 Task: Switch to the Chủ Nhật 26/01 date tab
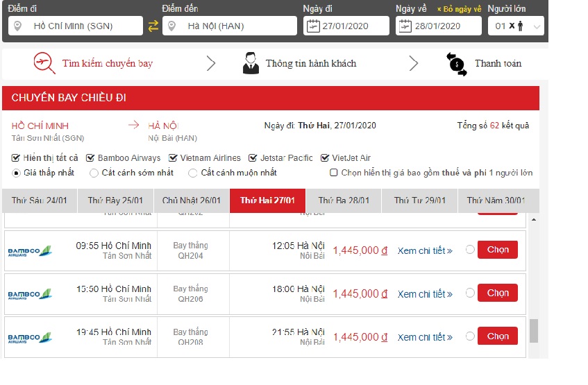[191, 200]
